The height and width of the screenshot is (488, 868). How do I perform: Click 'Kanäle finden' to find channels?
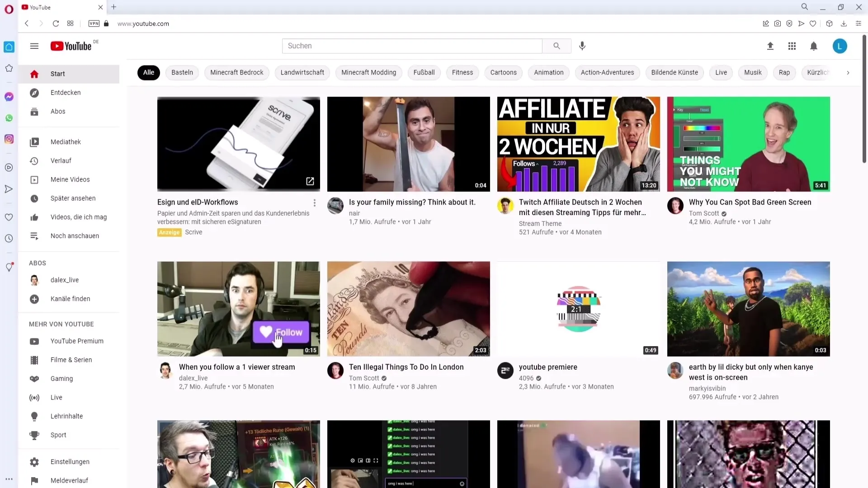point(71,299)
